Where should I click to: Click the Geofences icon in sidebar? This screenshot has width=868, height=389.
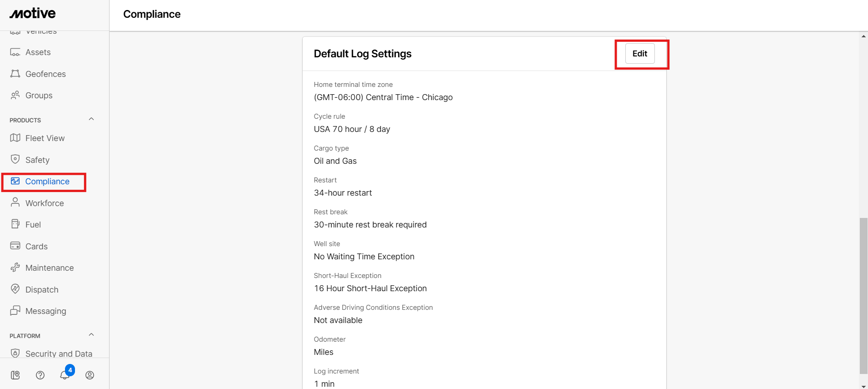click(15, 74)
